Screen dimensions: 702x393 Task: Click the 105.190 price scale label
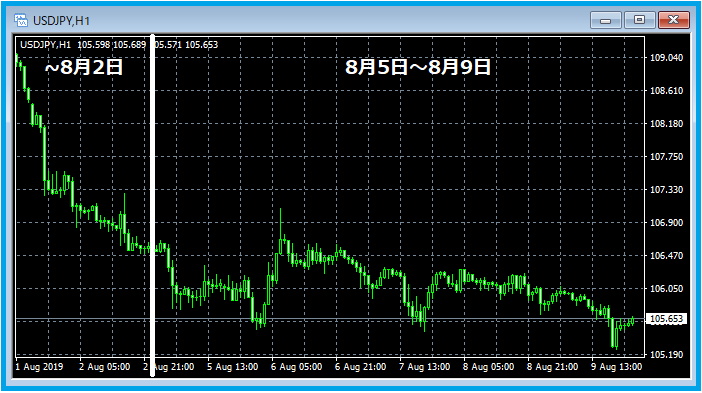666,355
